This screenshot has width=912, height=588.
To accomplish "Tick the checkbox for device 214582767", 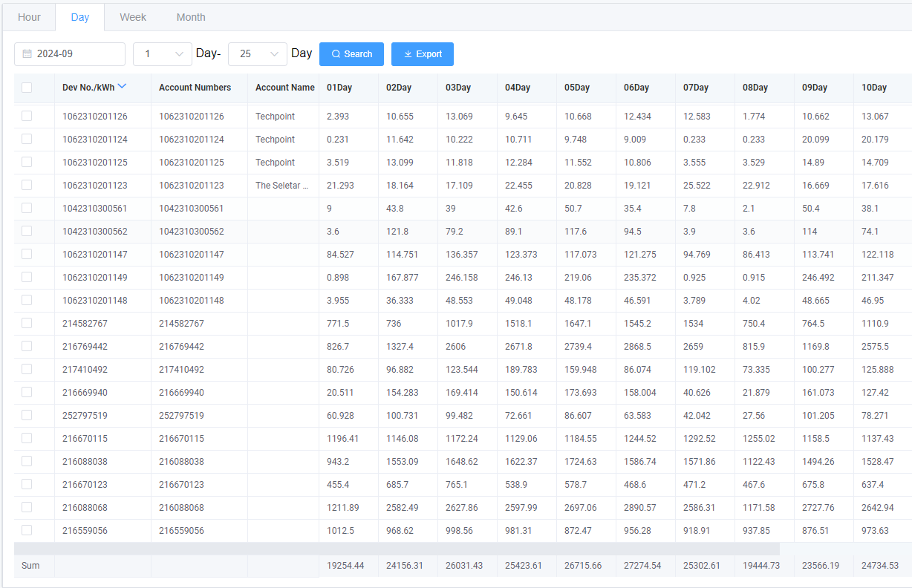I will click(27, 323).
